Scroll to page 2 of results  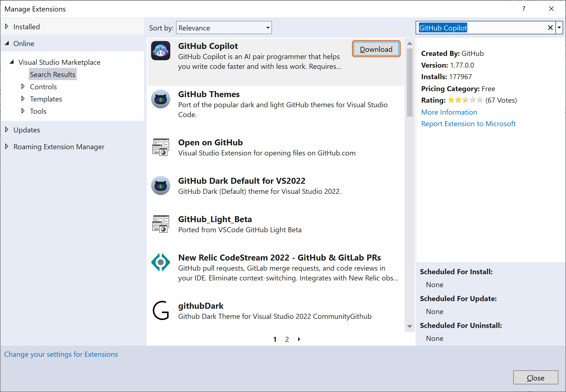[287, 339]
